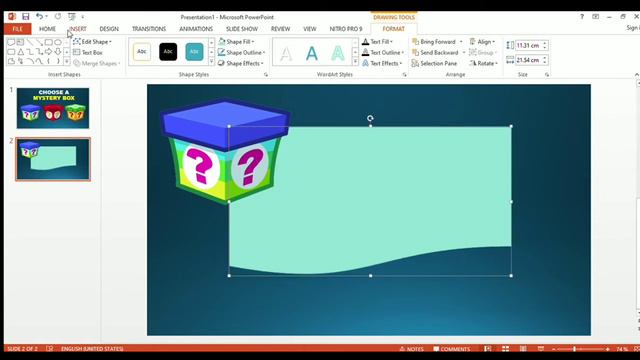Apply the teal solid WordArt A style
The width and height of the screenshot is (640, 360).
point(312,53)
